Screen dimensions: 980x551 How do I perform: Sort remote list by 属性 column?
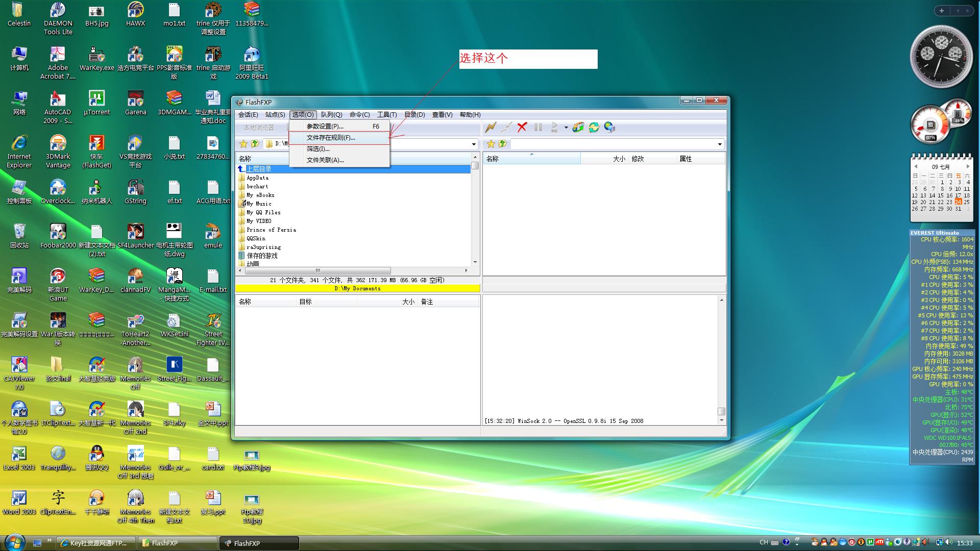(700, 159)
